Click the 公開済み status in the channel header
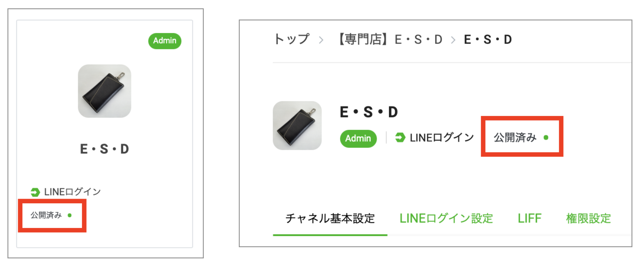644x268 pixels. point(515,137)
